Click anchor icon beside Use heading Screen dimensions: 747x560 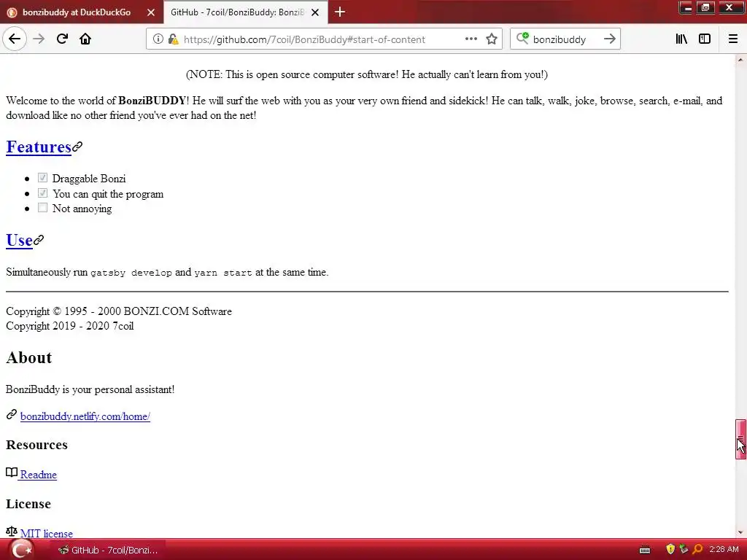coord(39,240)
